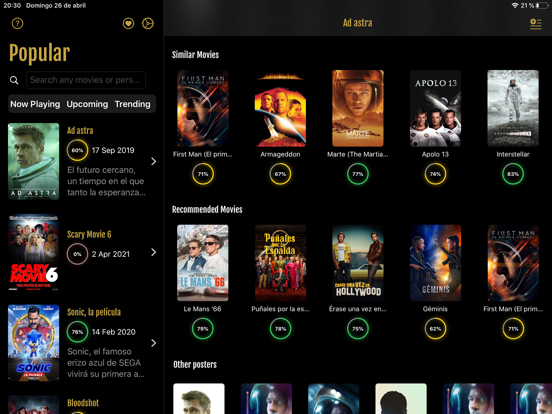
Task: Tap the Wi-Fi status icon
Action: point(515,5)
